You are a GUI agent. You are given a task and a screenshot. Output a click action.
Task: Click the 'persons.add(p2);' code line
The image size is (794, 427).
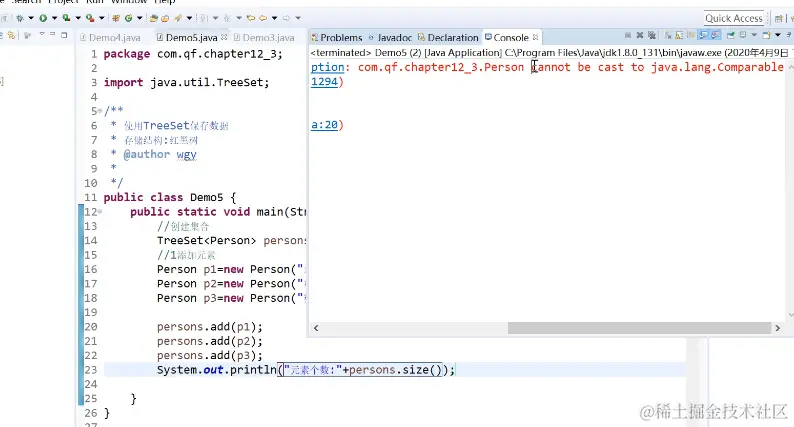tap(210, 341)
